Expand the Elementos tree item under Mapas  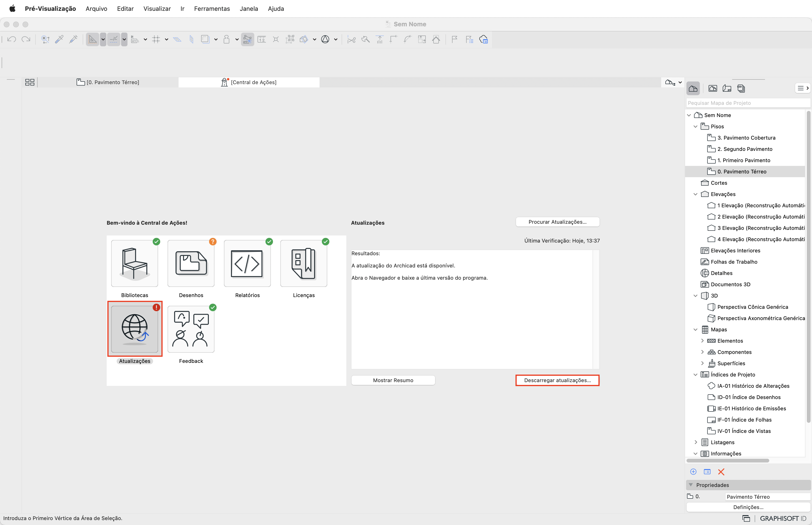point(703,341)
